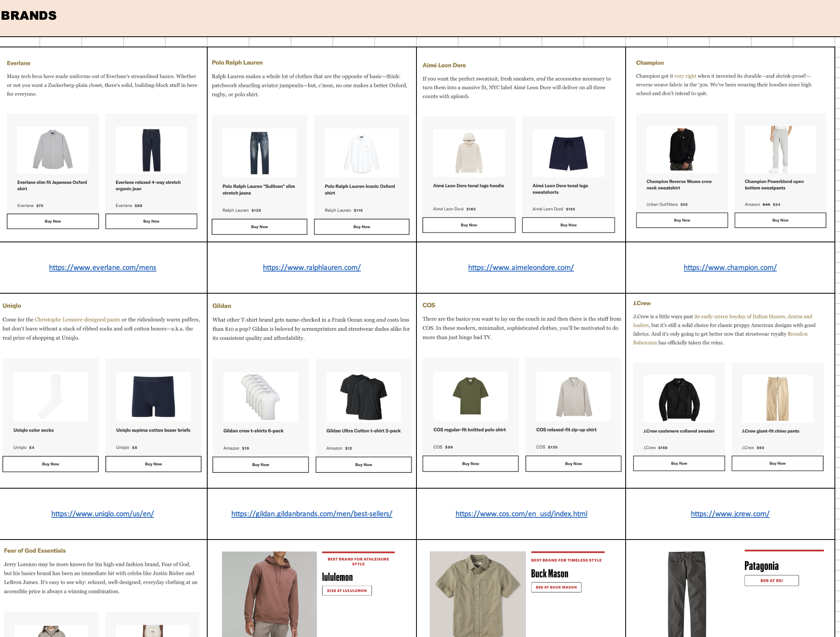
Task: Click the 'Brendon Babenzien' link in J.Crew text
Action: coord(720,338)
